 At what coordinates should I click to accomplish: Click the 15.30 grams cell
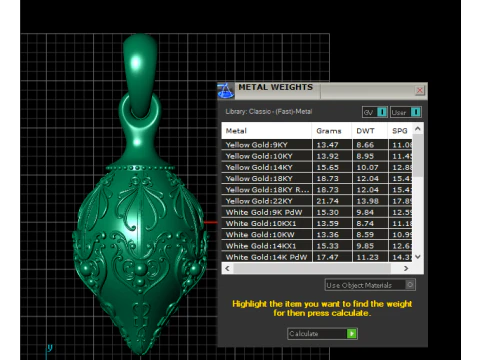point(332,212)
